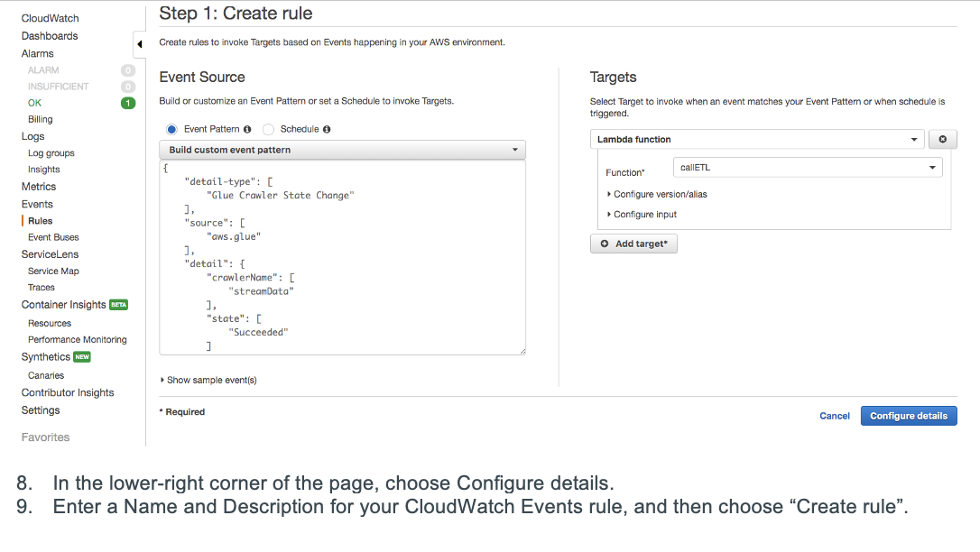Click the ALARM count badge
The height and width of the screenshot is (552, 980).
pos(128,70)
